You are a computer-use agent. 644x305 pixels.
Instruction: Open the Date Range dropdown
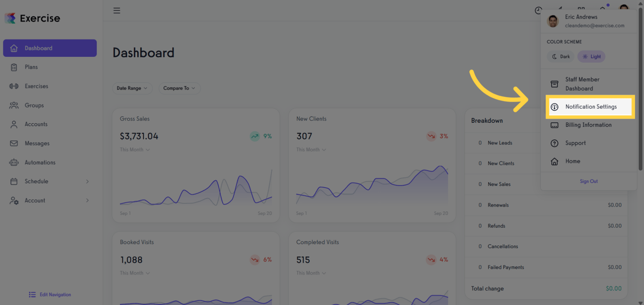point(132,88)
